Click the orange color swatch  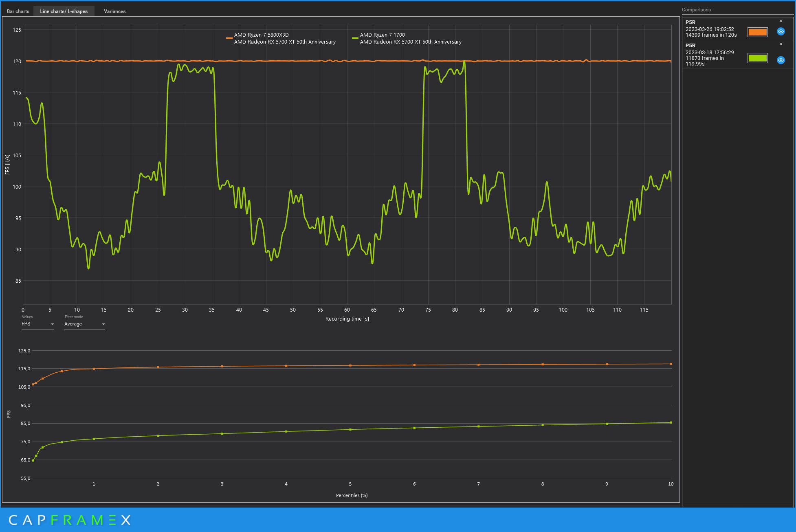point(757,32)
